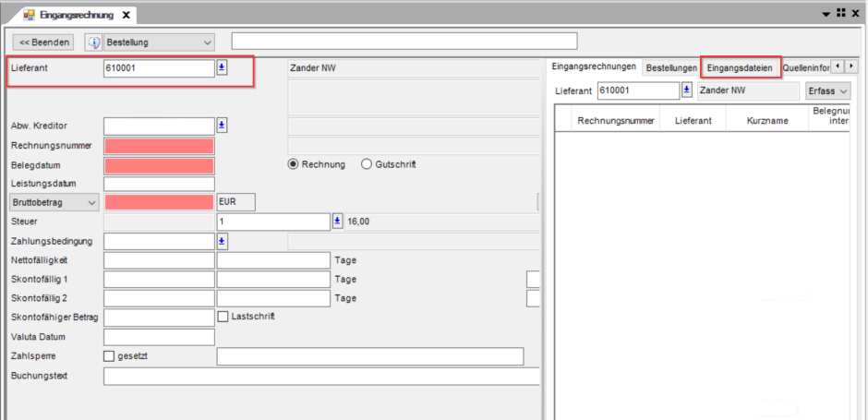Select the Rechnung radio button
Image resolution: width=868 pixels, height=420 pixels.
(294, 164)
